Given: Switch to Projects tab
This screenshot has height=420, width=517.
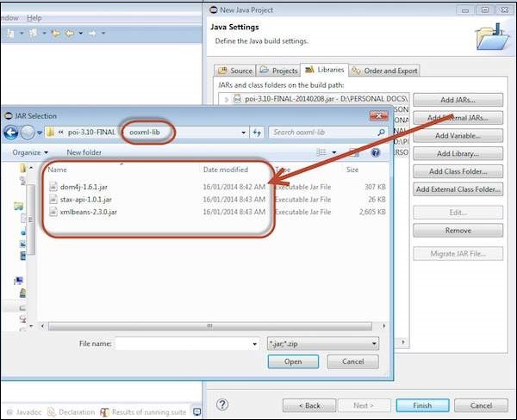Looking at the screenshot, I should pos(279,71).
